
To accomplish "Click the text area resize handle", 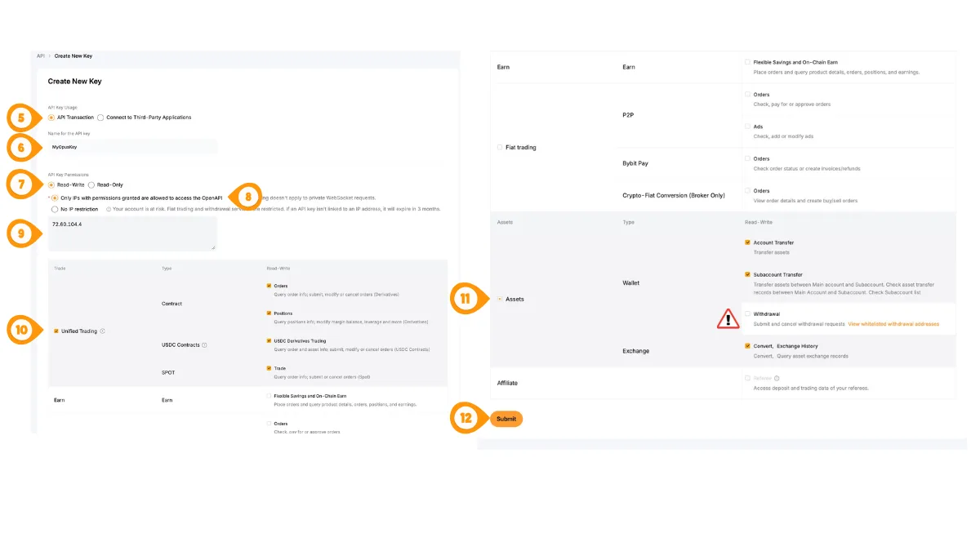I will [214, 247].
